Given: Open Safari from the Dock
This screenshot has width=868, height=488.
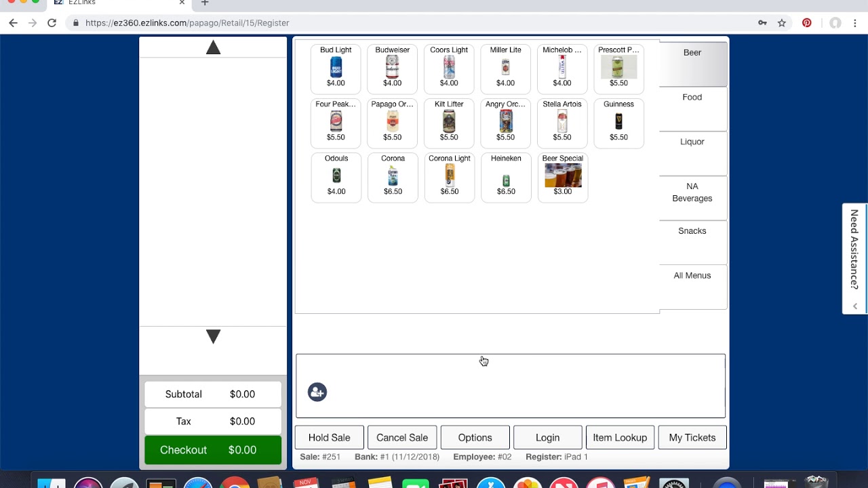Looking at the screenshot, I should coord(198,484).
